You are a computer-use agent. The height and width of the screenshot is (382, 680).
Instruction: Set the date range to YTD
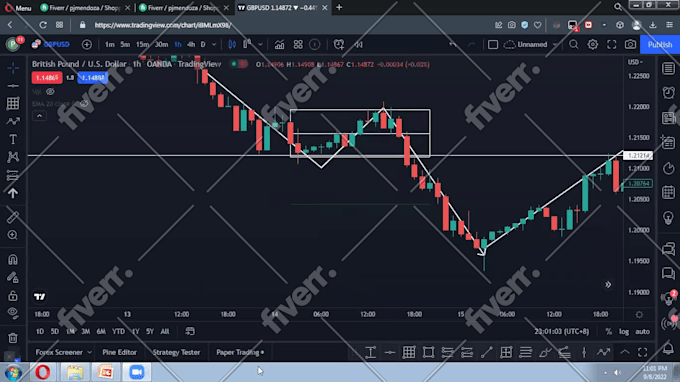click(x=118, y=331)
